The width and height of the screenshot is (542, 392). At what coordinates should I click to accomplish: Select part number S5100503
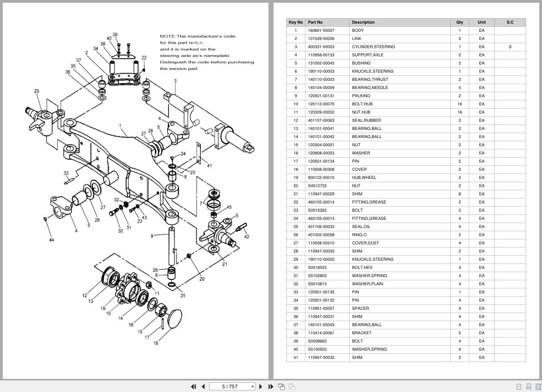click(x=317, y=349)
